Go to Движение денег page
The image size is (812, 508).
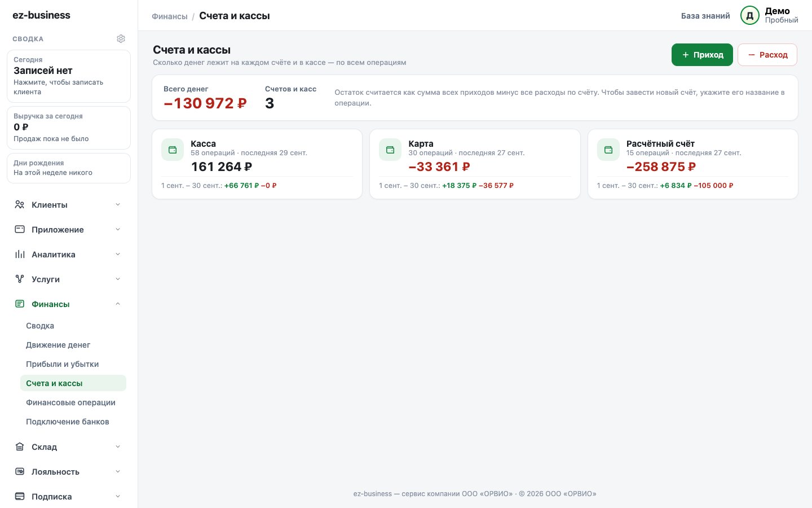pos(73,345)
